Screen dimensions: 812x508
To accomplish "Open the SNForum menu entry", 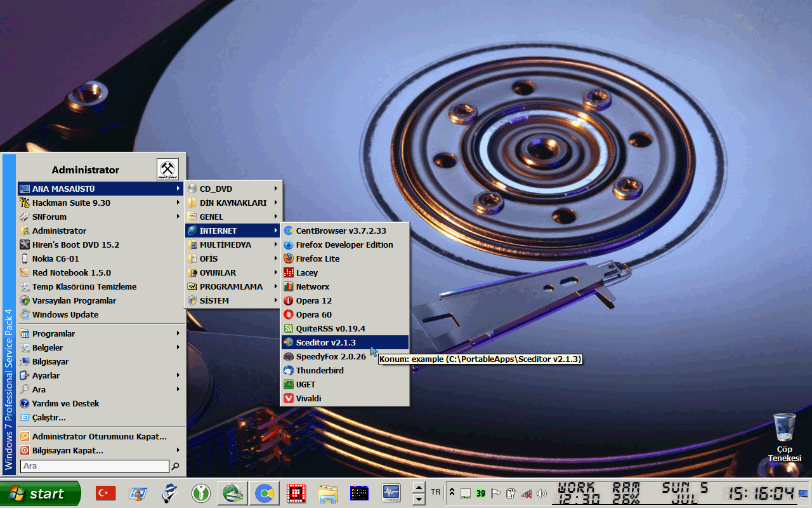I will pos(101,217).
